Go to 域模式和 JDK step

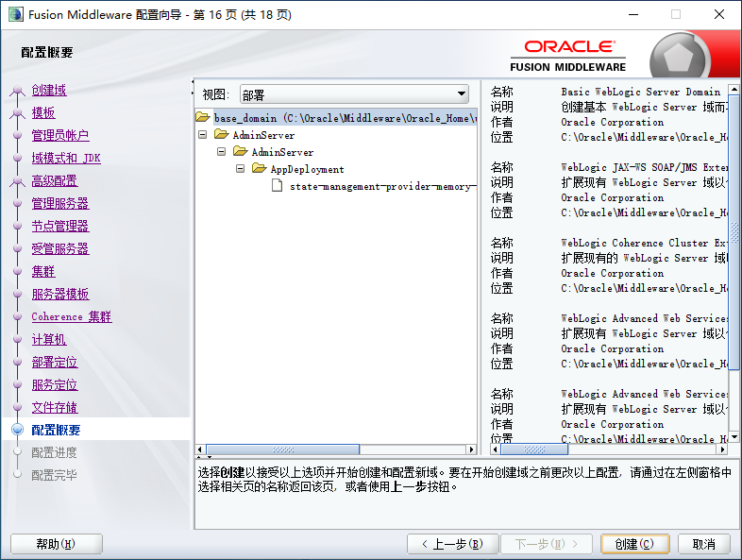(x=66, y=158)
